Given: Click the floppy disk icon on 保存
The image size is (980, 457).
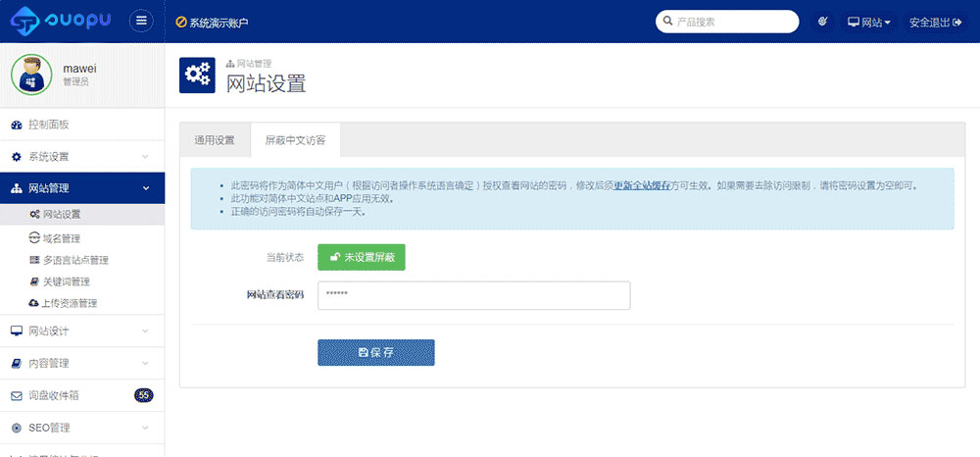Looking at the screenshot, I should click(363, 353).
